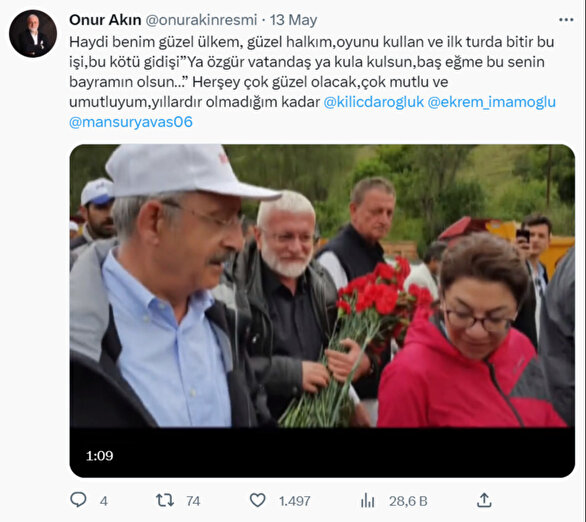Screen dimensions: 586x522
Task: Open the @mansuryavas06 mention
Action: (131, 122)
